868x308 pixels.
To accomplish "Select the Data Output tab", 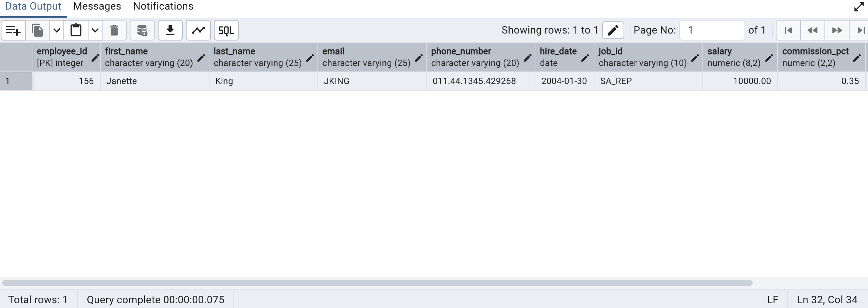I will [x=33, y=6].
